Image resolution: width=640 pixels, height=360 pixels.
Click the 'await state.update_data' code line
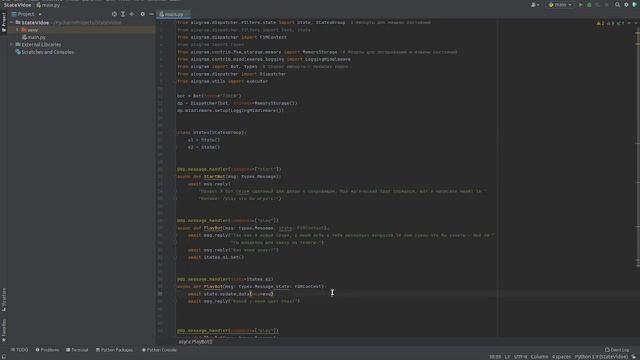coord(231,294)
